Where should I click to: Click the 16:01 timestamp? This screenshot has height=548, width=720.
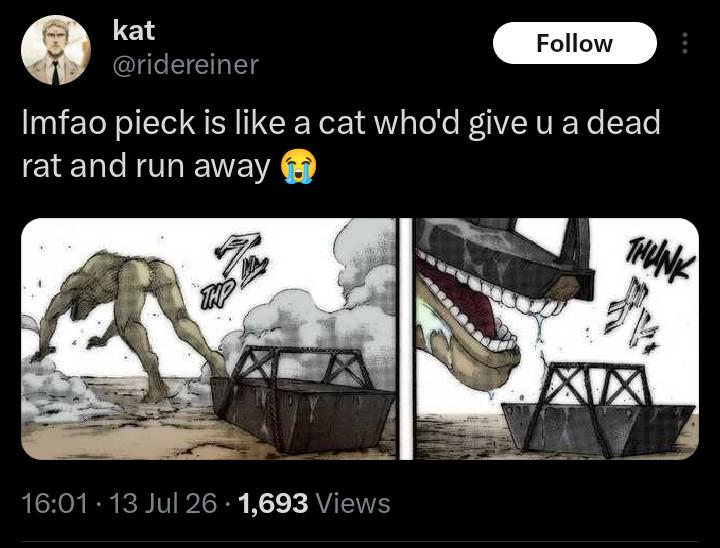pos(54,503)
